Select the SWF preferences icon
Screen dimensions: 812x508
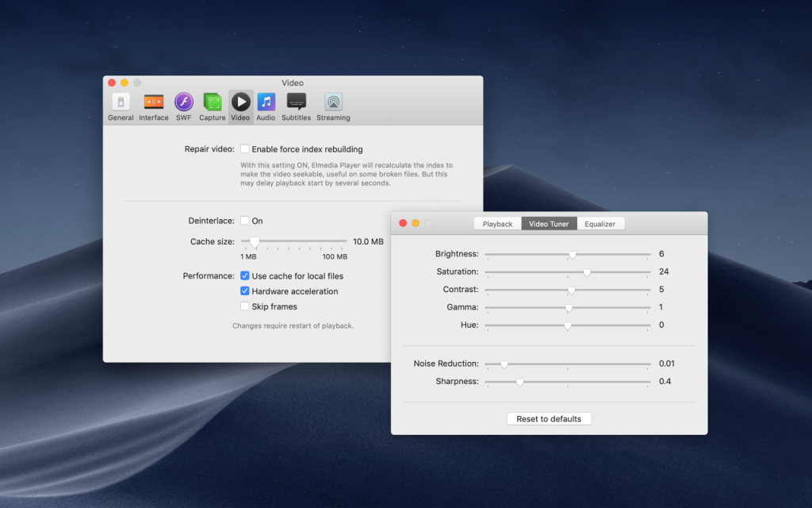coord(183,107)
